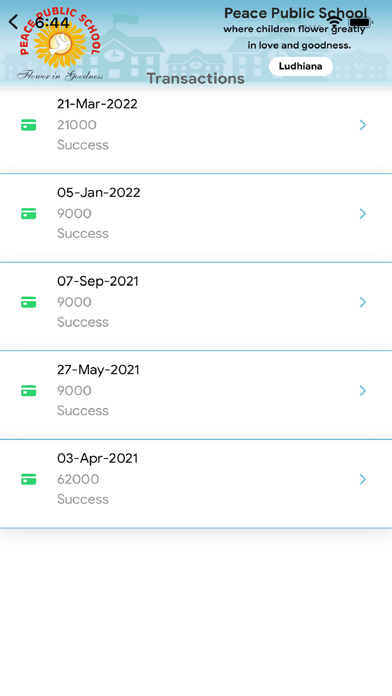Image resolution: width=392 pixels, height=696 pixels.
Task: Tap the battery status icon
Action: point(360,22)
